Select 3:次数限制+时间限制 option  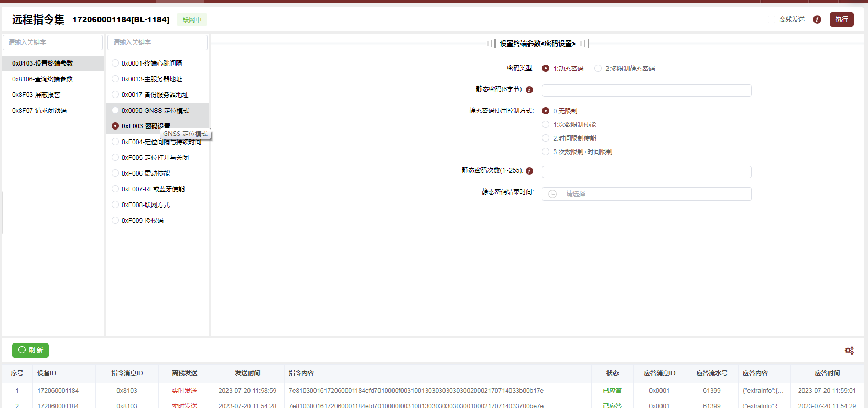(x=546, y=152)
